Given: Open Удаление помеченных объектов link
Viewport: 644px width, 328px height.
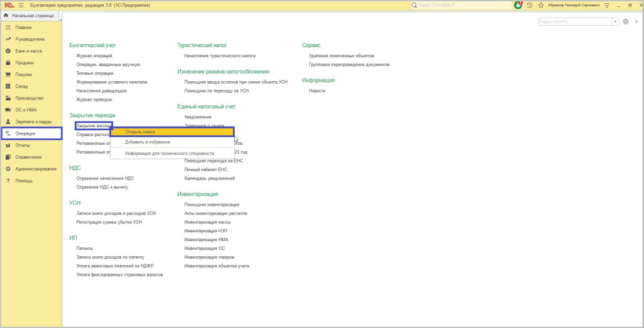Looking at the screenshot, I should pos(341,55).
